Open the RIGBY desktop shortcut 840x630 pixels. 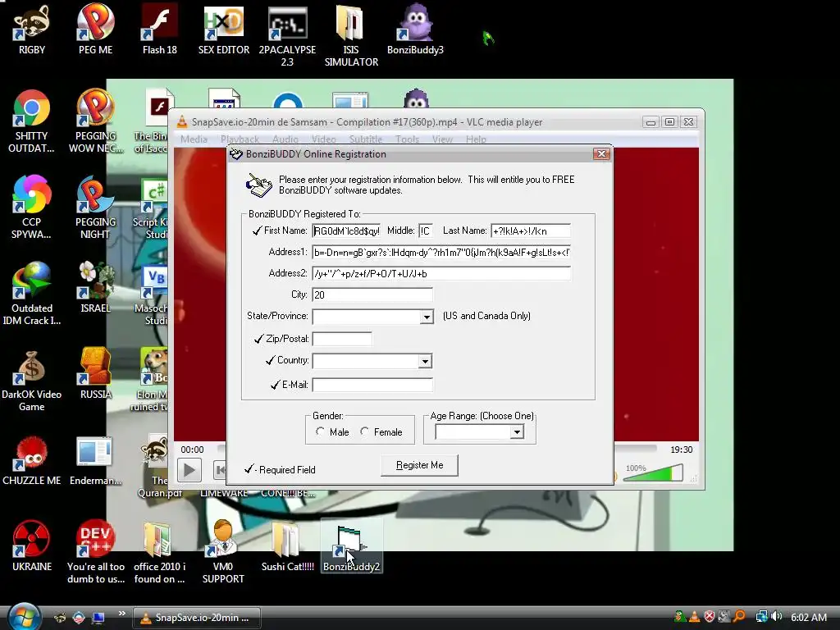pyautogui.click(x=32, y=30)
